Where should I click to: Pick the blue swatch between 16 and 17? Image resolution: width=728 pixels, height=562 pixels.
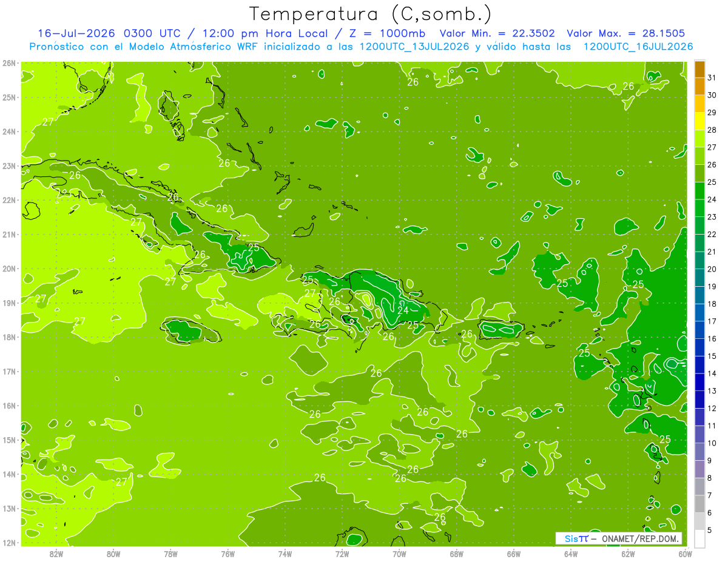[699, 330]
